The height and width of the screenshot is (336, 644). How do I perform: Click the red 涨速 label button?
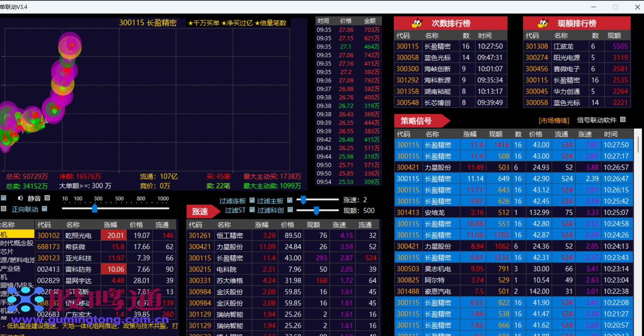coord(200,212)
